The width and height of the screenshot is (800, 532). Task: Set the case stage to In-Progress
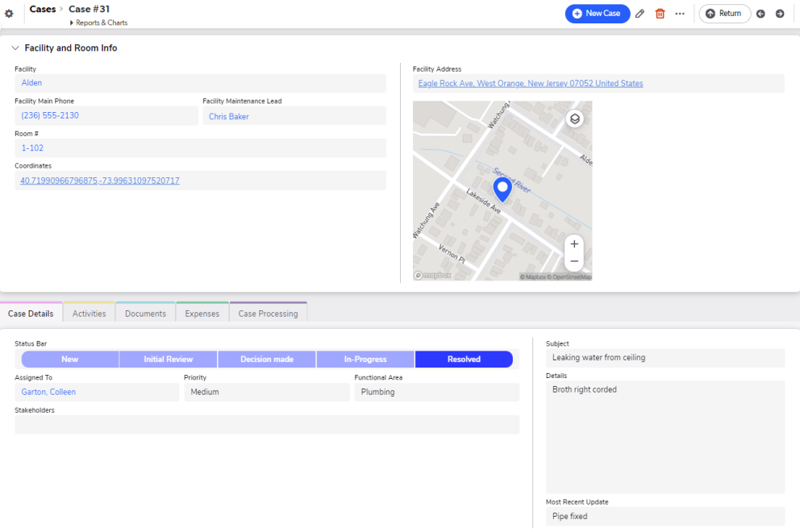tap(365, 359)
